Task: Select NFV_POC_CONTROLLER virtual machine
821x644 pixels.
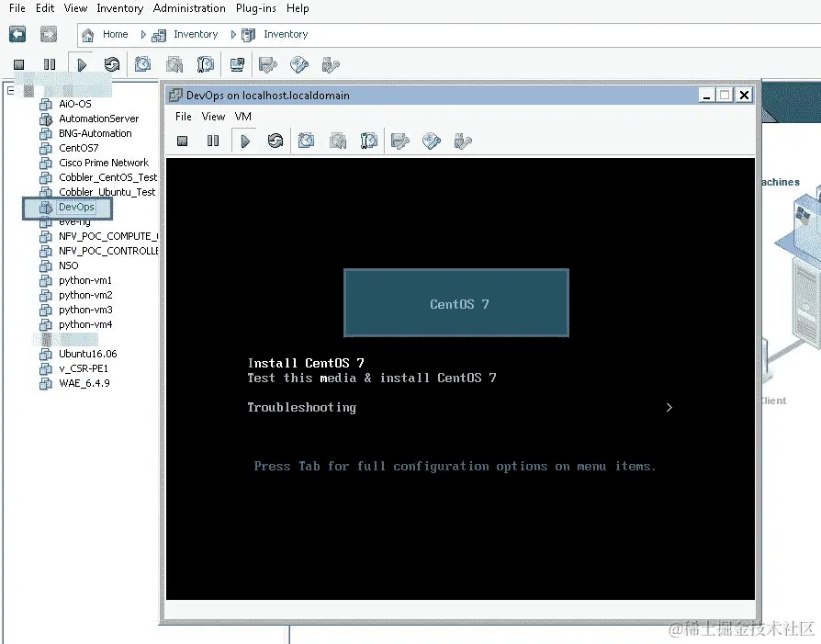Action: [107, 251]
